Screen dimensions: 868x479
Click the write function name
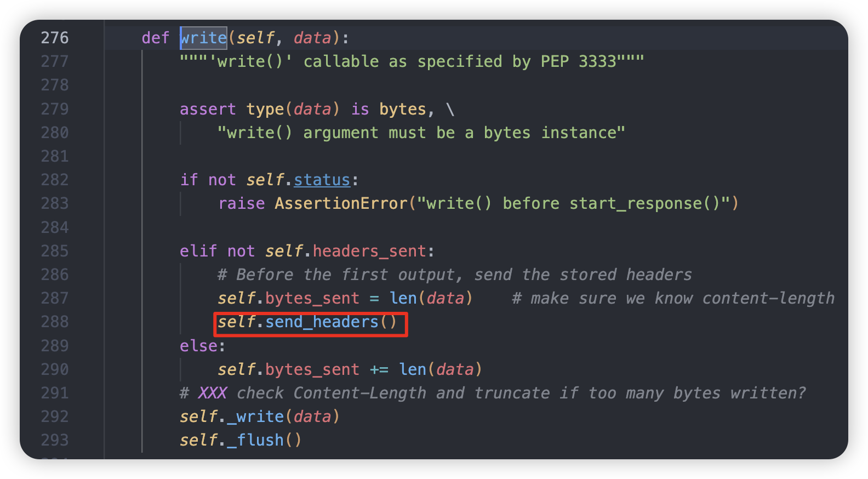coord(203,38)
